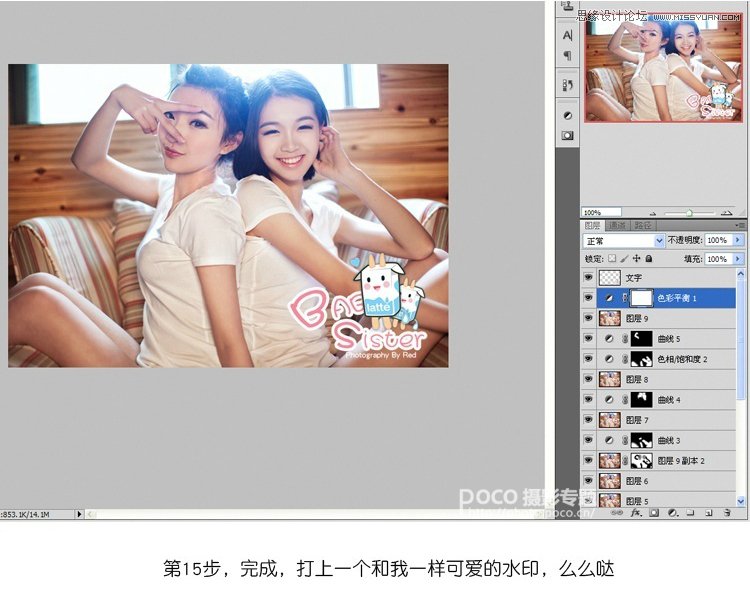The height and width of the screenshot is (602, 750).
Task: Open the status bar info arrow menu
Action: point(79,514)
